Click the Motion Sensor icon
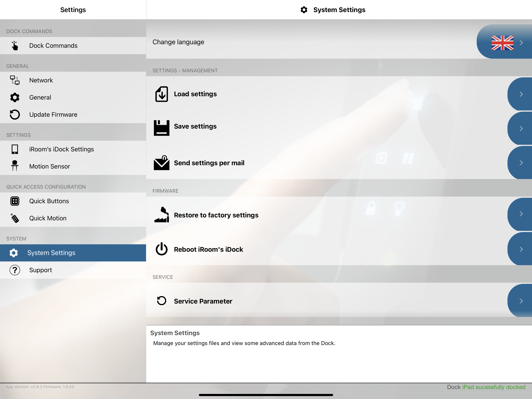This screenshot has width=532, height=399. (x=15, y=166)
